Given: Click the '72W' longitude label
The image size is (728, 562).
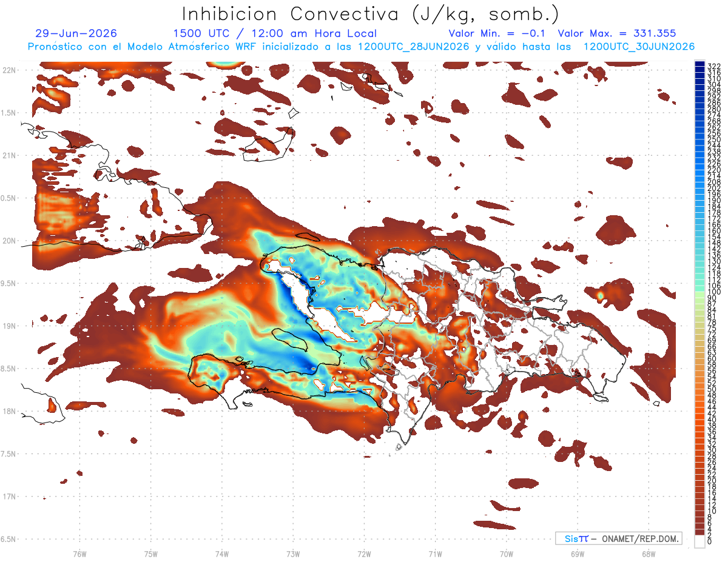Looking at the screenshot, I should (364, 554).
